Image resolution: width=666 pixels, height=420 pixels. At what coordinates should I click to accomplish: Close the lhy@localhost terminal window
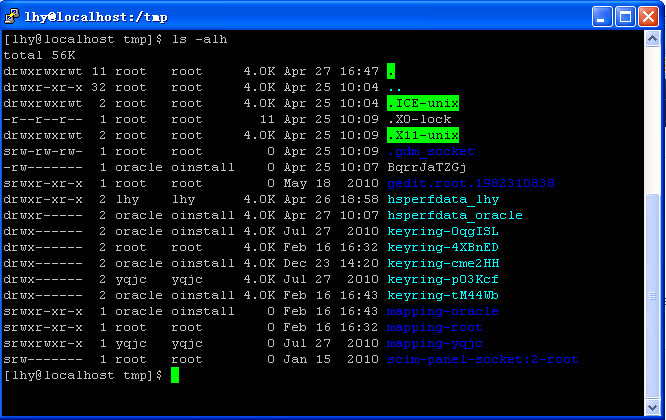(x=648, y=15)
